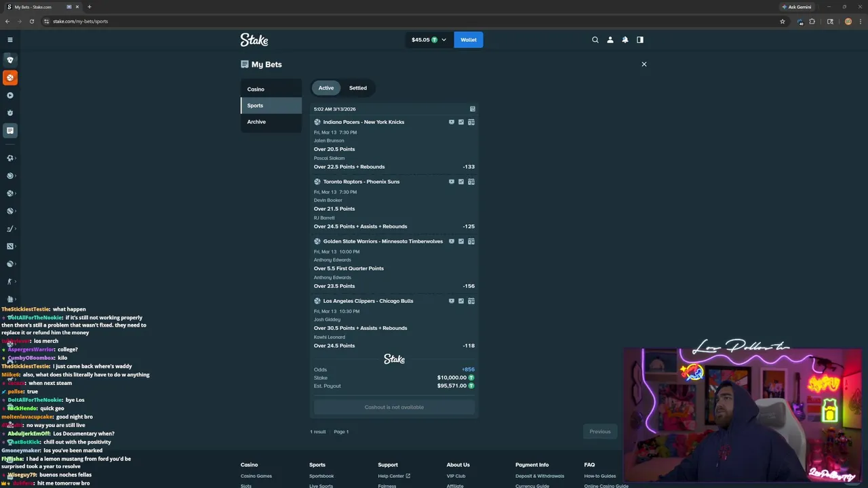Click the play-button icon in the sidebar
868x488 pixels.
[x=10, y=96]
